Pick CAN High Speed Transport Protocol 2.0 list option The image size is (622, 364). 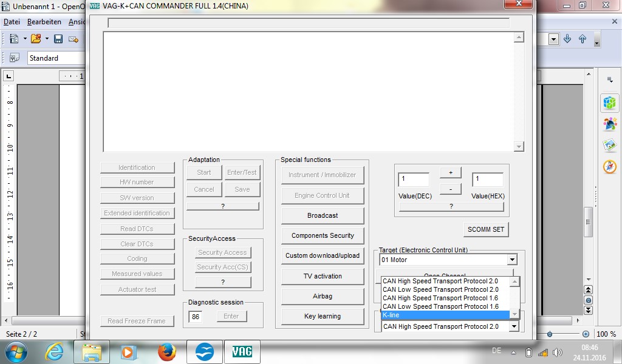point(445,281)
